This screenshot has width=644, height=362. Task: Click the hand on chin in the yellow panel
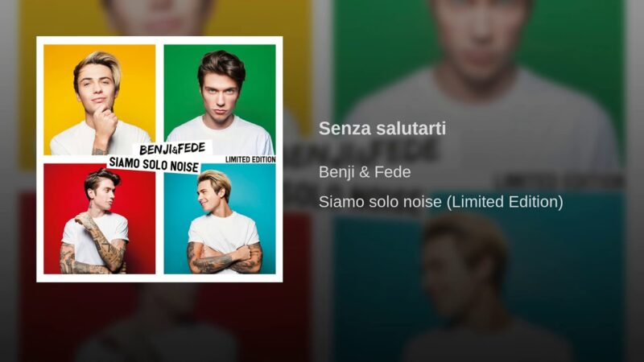(x=104, y=121)
